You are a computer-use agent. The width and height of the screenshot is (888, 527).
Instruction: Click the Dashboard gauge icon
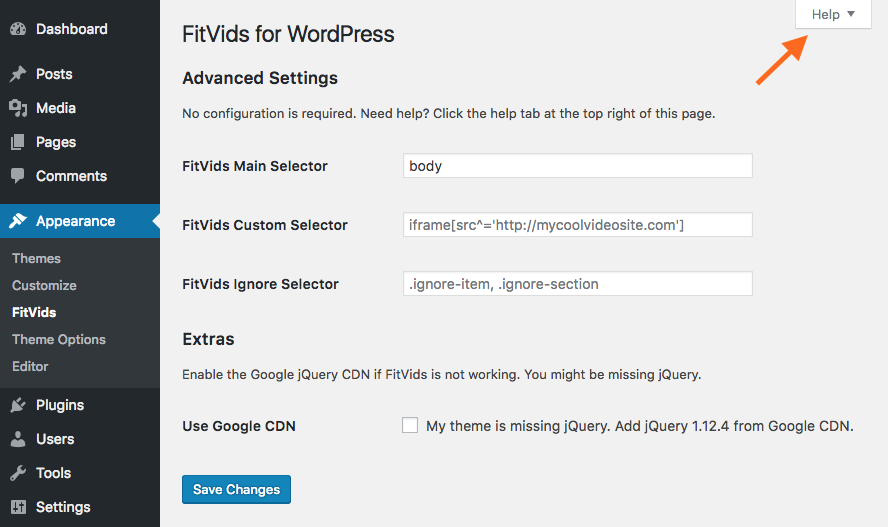[18, 29]
